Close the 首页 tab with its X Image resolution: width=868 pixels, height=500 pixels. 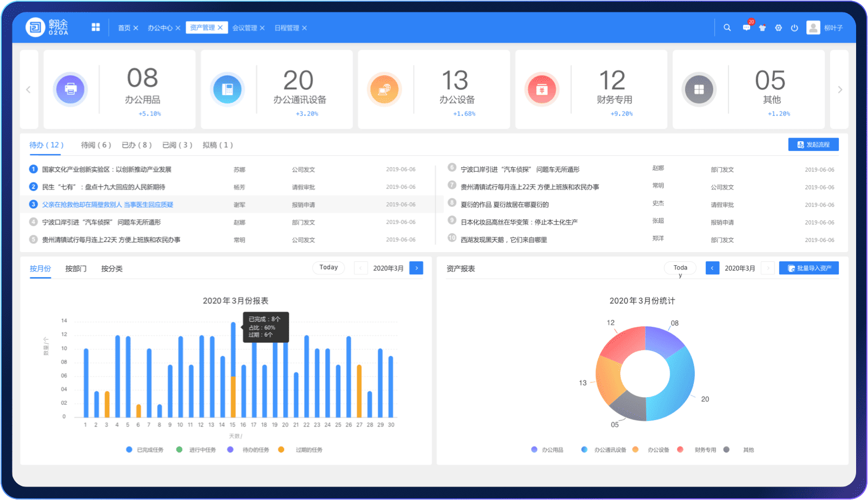point(136,28)
